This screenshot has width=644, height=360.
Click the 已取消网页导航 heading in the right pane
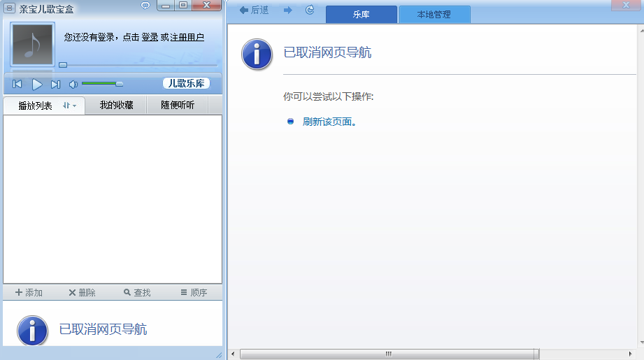[327, 52]
